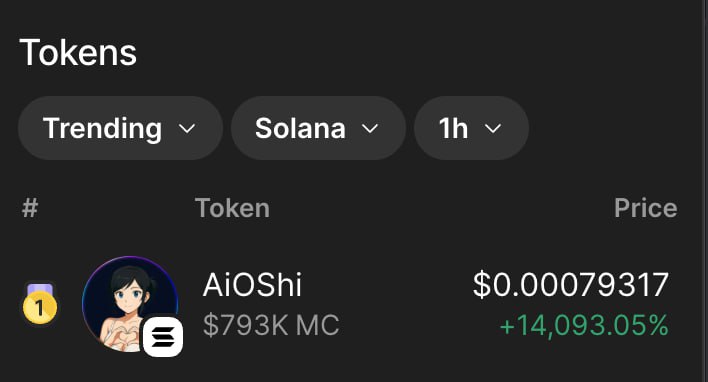Sort by the Token column header
Image resolution: width=708 pixels, height=382 pixels.
coord(233,208)
